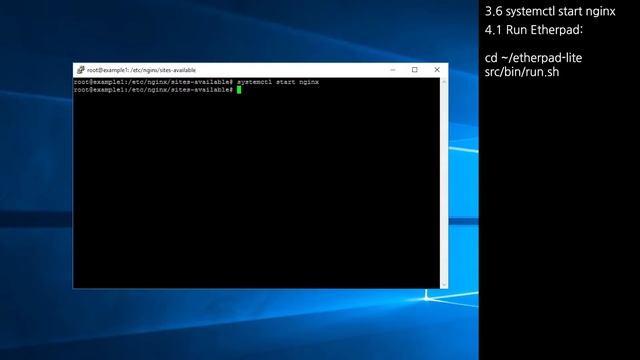Image resolution: width=640 pixels, height=360 pixels.
Task: Click the terminal scrollbar down arrow
Action: pos(444,284)
